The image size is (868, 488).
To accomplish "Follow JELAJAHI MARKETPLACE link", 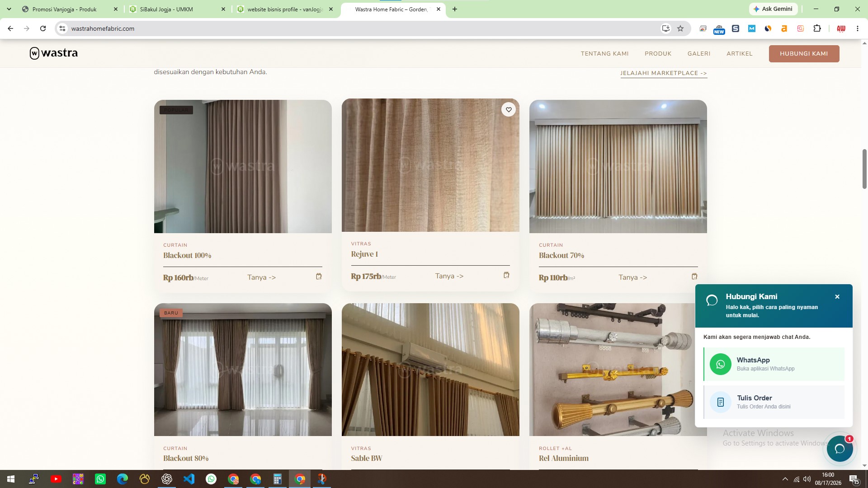I will [x=664, y=73].
